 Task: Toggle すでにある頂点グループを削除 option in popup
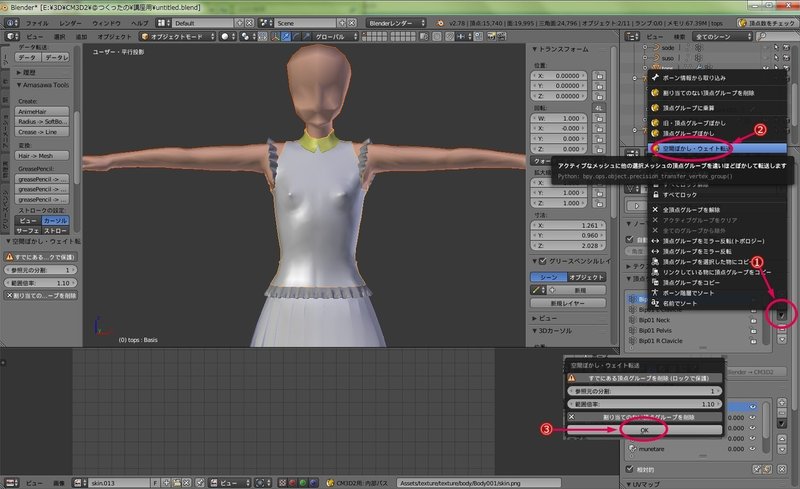645,378
